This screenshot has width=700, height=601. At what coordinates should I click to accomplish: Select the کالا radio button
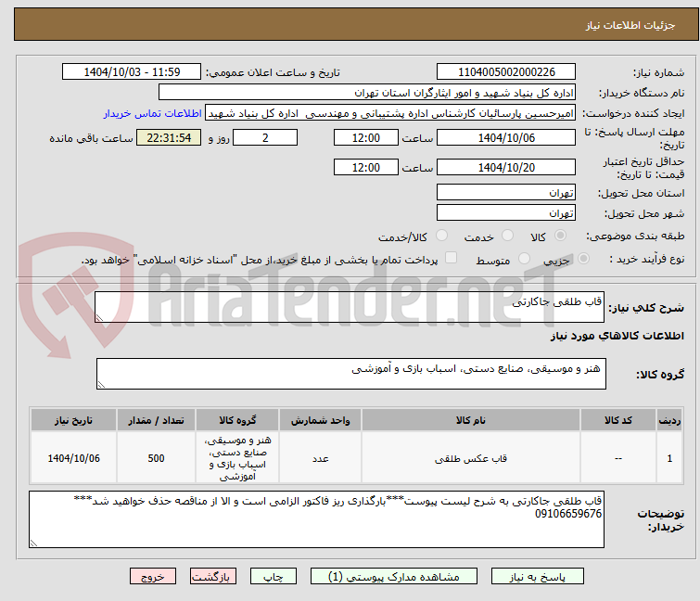tap(560, 236)
